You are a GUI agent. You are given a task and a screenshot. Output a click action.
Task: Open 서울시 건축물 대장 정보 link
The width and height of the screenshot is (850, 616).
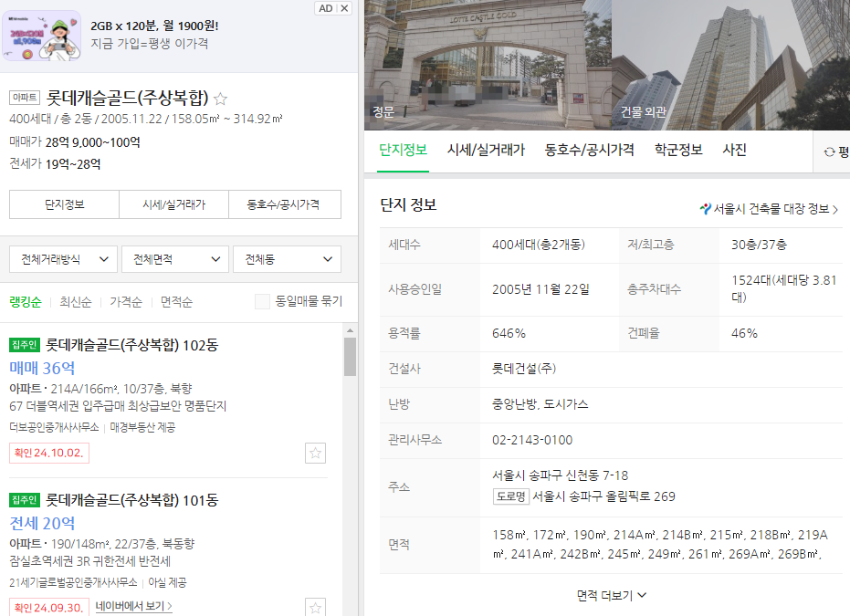[x=770, y=209]
